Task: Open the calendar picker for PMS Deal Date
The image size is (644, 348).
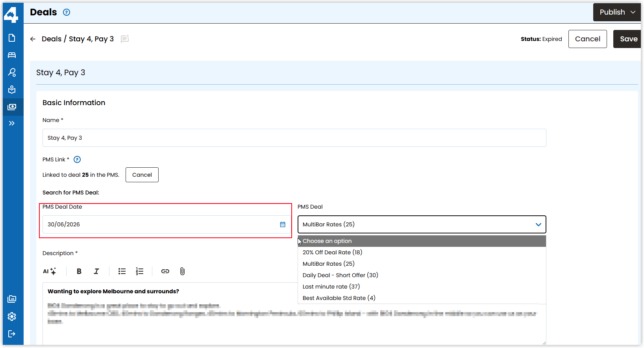Action: tap(283, 224)
